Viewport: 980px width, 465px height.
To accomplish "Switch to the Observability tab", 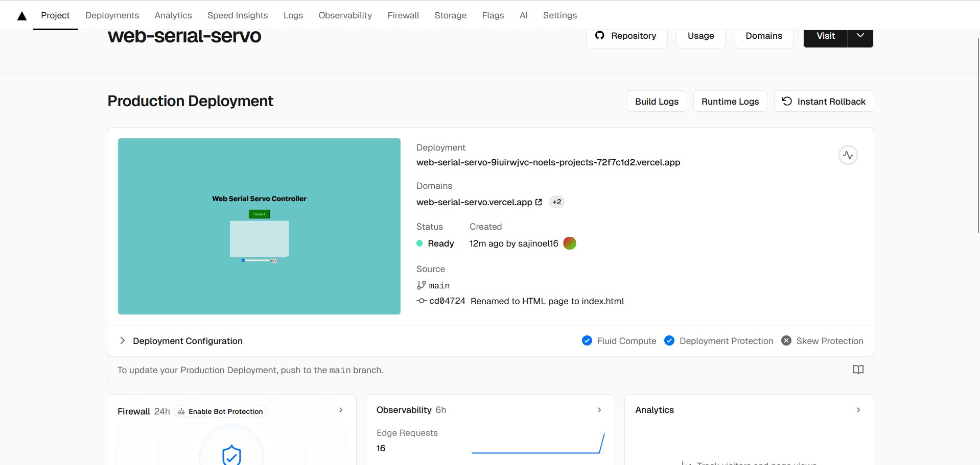I will coord(345,15).
